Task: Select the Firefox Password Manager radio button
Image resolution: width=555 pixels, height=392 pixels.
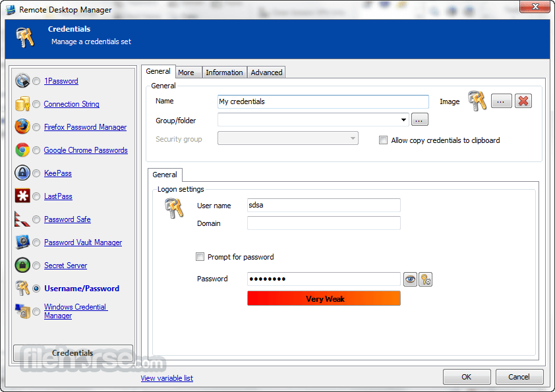Action: point(36,127)
